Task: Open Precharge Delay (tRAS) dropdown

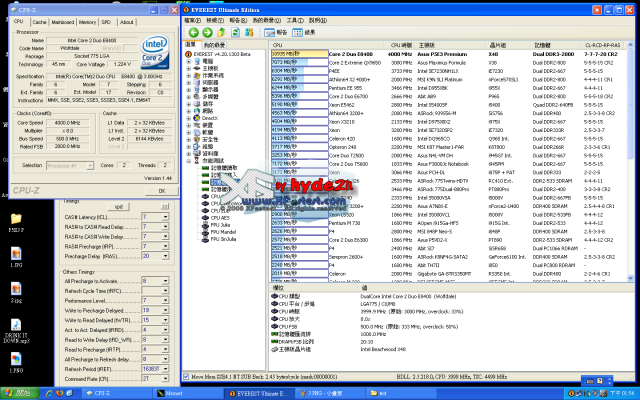Action: coord(165,256)
